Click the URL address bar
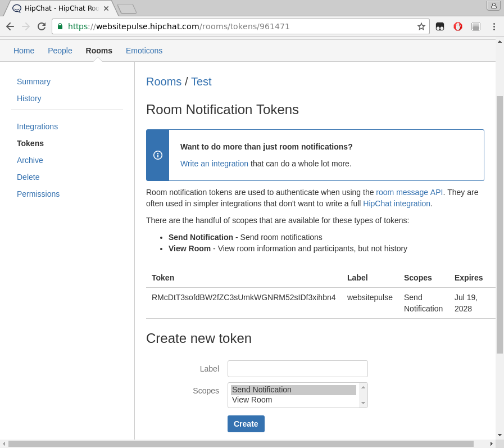 coord(240,26)
